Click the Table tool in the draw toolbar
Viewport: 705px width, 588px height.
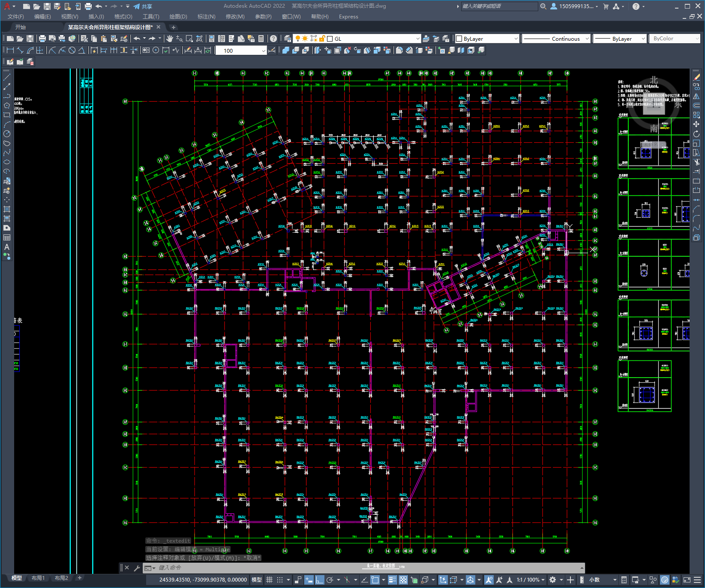(7, 237)
